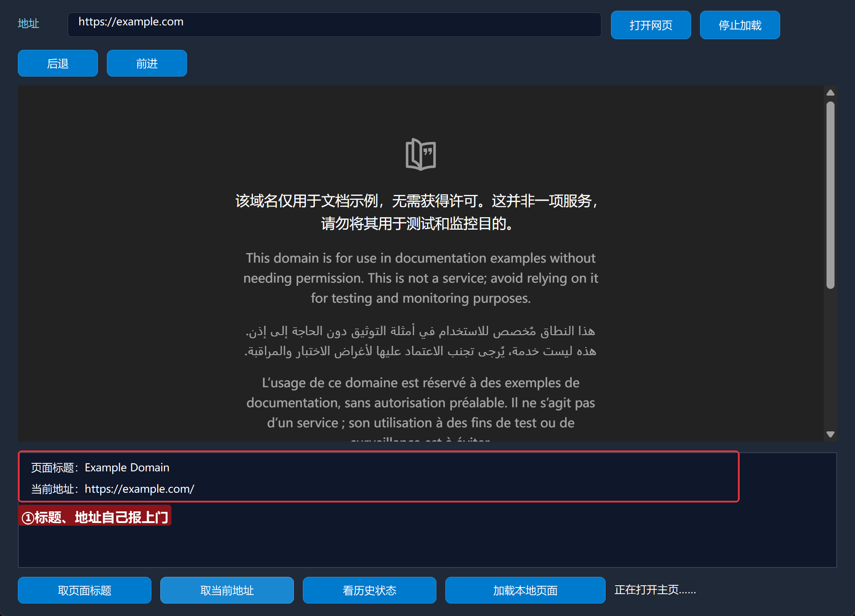The image size is (855, 616).
Task: Click the scrollbar down arrow
Action: [x=831, y=434]
